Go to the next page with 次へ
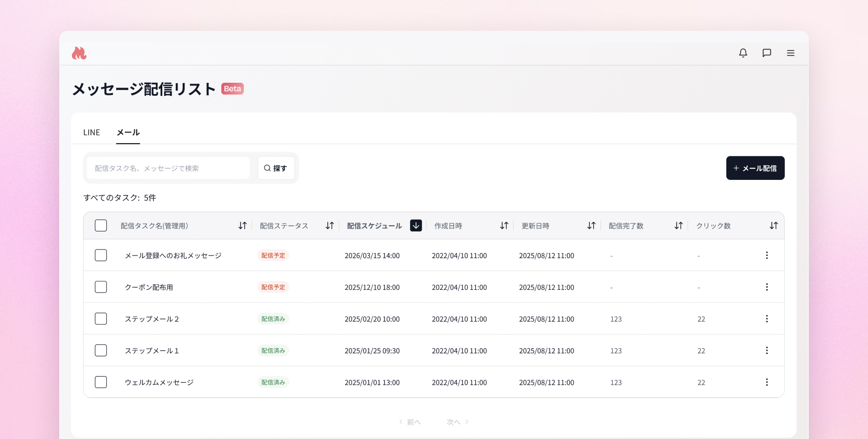Viewport: 868px width, 439px height. coord(458,422)
